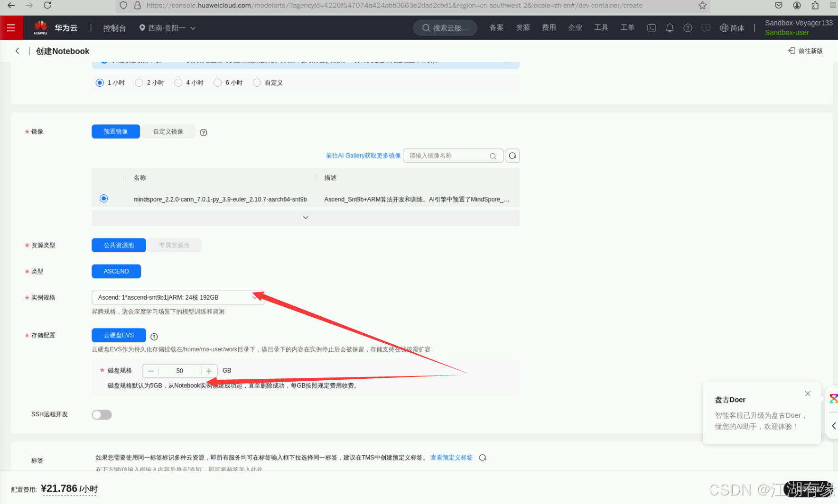Open the 资源 menu
The image size is (838, 504).
(523, 28)
